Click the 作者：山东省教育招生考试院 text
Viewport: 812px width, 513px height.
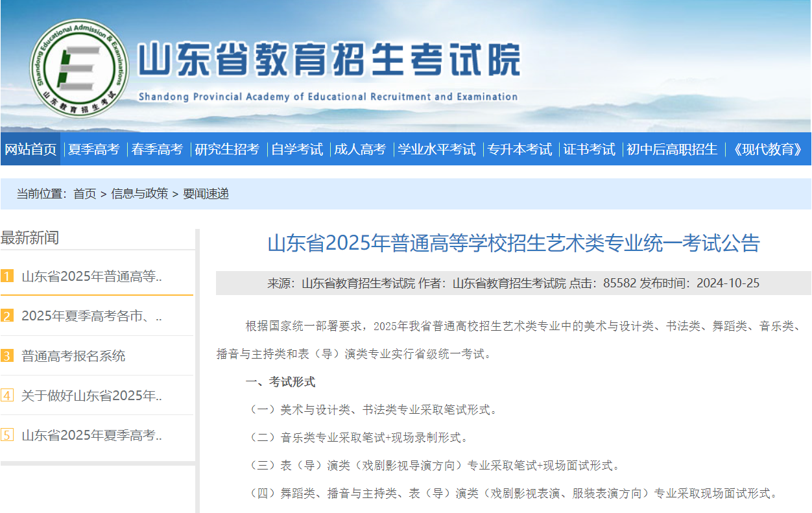click(x=492, y=283)
